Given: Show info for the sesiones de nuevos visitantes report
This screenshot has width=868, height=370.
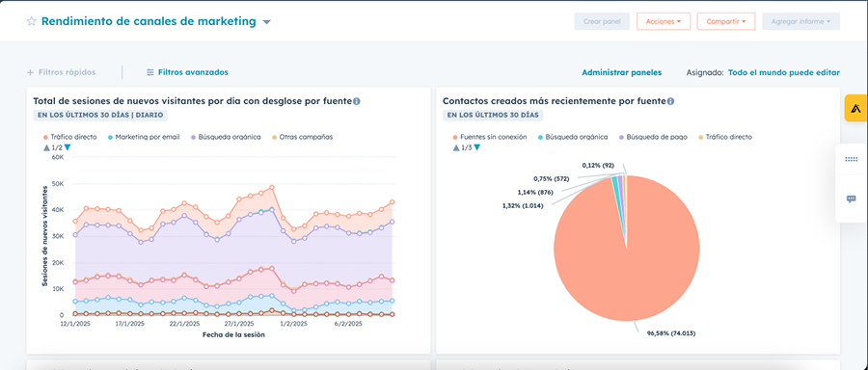Looking at the screenshot, I should tap(357, 101).
